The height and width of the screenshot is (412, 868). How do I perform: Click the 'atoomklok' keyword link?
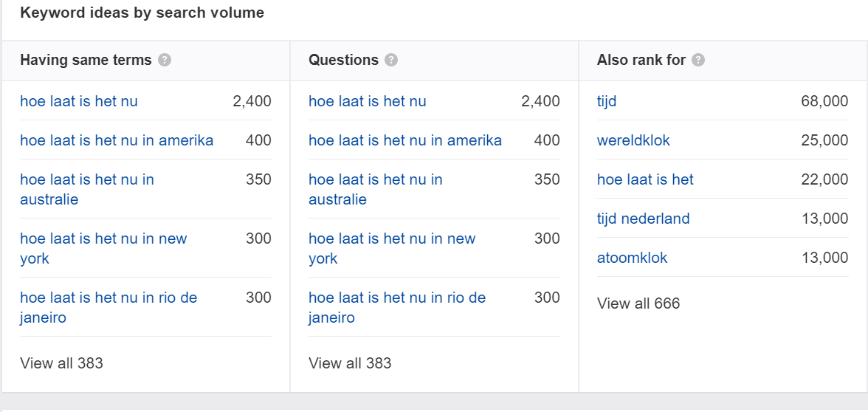(x=632, y=258)
